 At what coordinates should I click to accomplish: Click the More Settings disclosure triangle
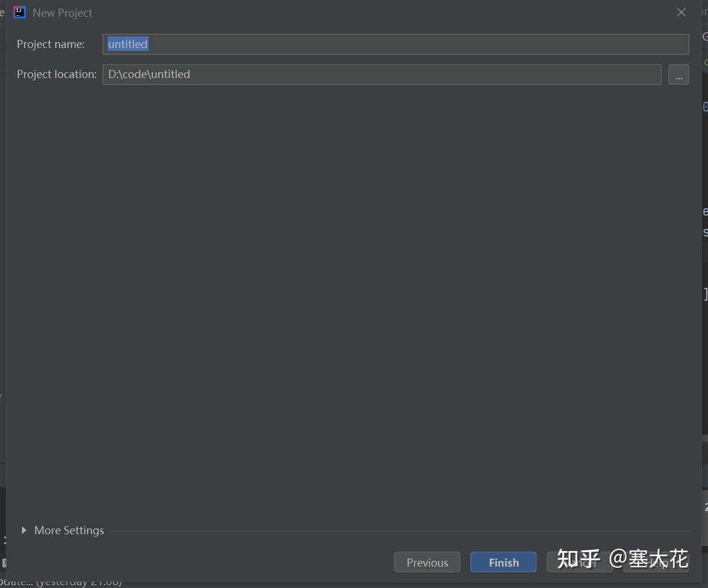tap(24, 530)
